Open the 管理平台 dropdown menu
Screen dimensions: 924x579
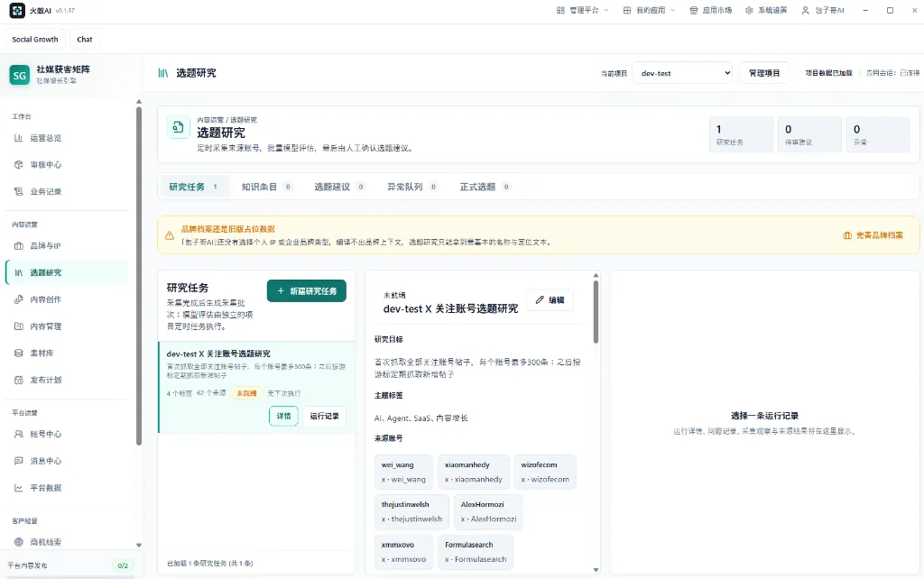click(x=583, y=11)
